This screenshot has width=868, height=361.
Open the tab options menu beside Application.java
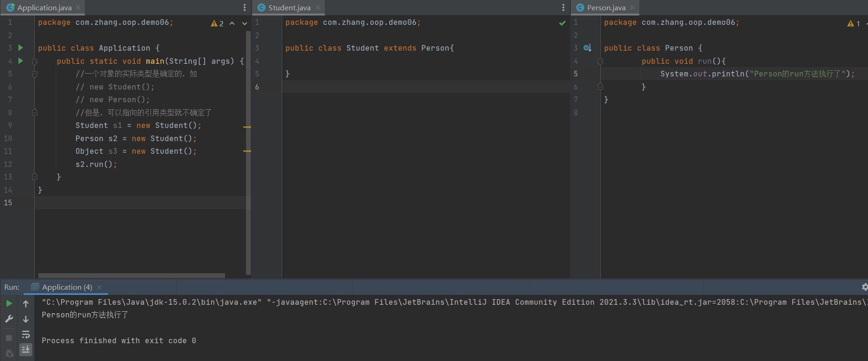(x=244, y=8)
